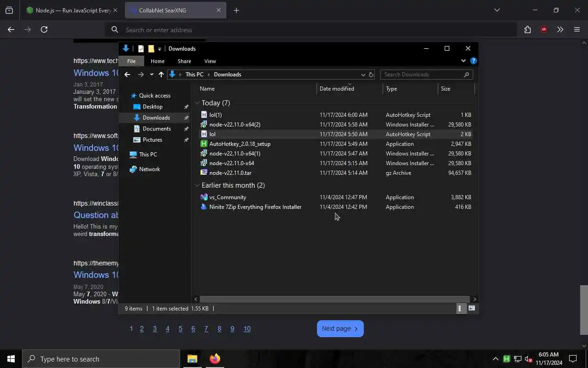Open the Share ribbon tab

(x=184, y=61)
